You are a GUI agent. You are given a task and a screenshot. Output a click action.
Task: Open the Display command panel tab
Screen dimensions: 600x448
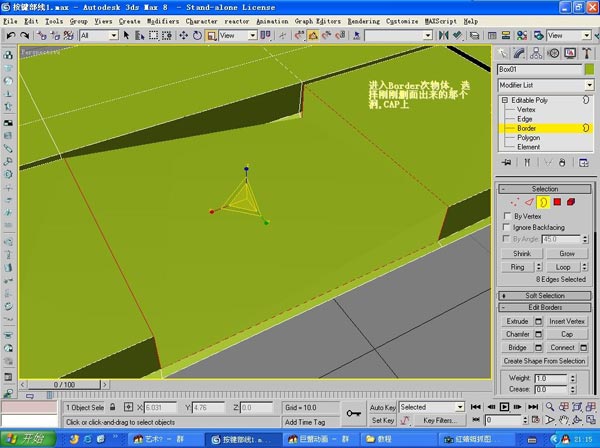570,53
